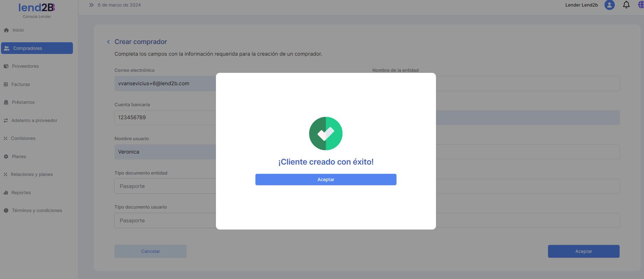The image size is (644, 279).
Task: Click the Facturas grid icon
Action: pyautogui.click(x=6, y=84)
